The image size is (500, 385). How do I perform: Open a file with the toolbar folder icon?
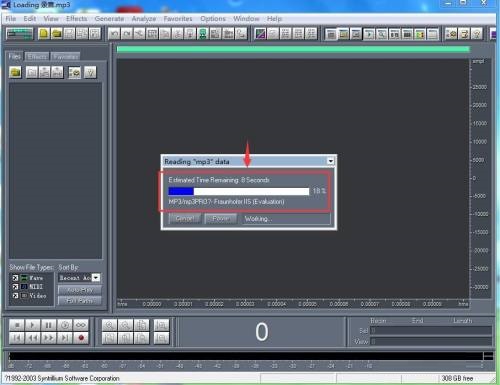pyautogui.click(x=57, y=34)
